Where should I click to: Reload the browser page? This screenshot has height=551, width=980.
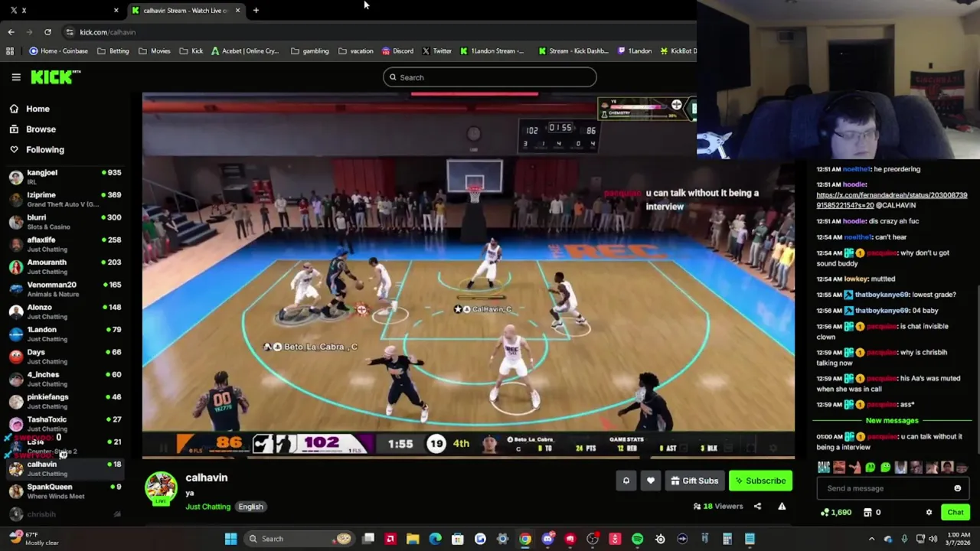(x=47, y=32)
